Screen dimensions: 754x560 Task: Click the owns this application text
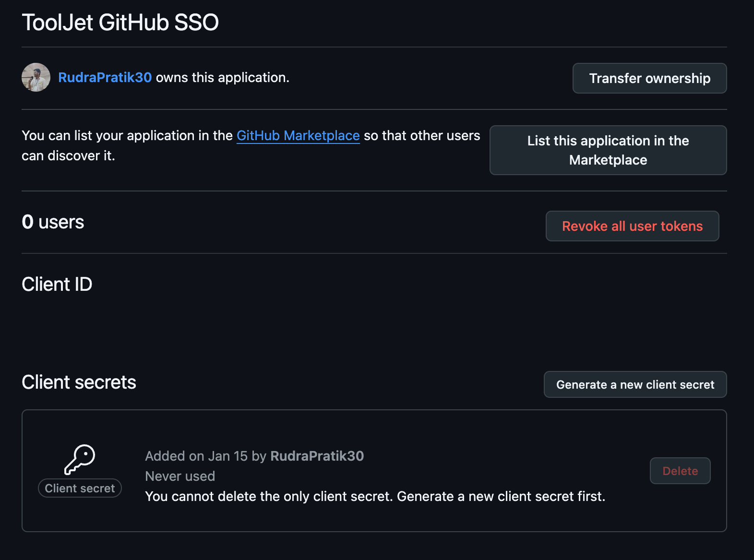click(222, 78)
